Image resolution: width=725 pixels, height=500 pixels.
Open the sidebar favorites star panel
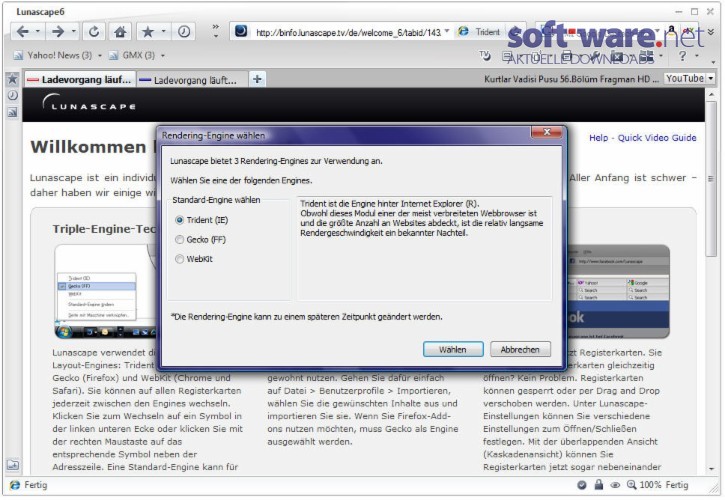(12, 79)
